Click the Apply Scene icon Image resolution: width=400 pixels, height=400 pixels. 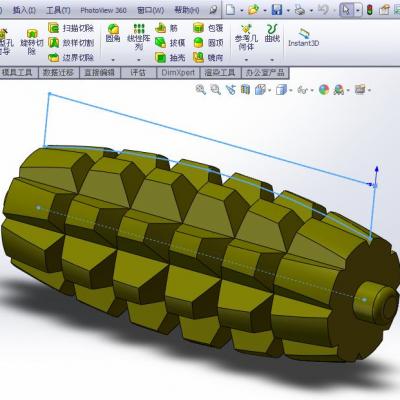tap(339, 89)
